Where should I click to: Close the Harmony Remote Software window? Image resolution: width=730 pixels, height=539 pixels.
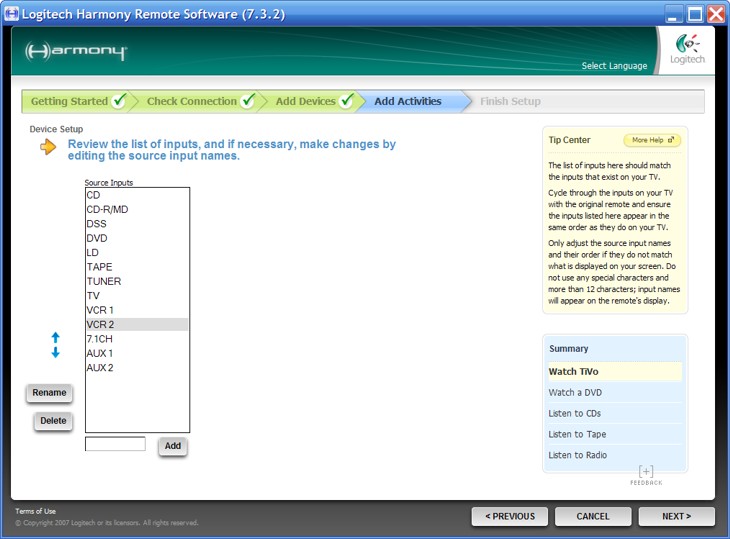pos(716,14)
